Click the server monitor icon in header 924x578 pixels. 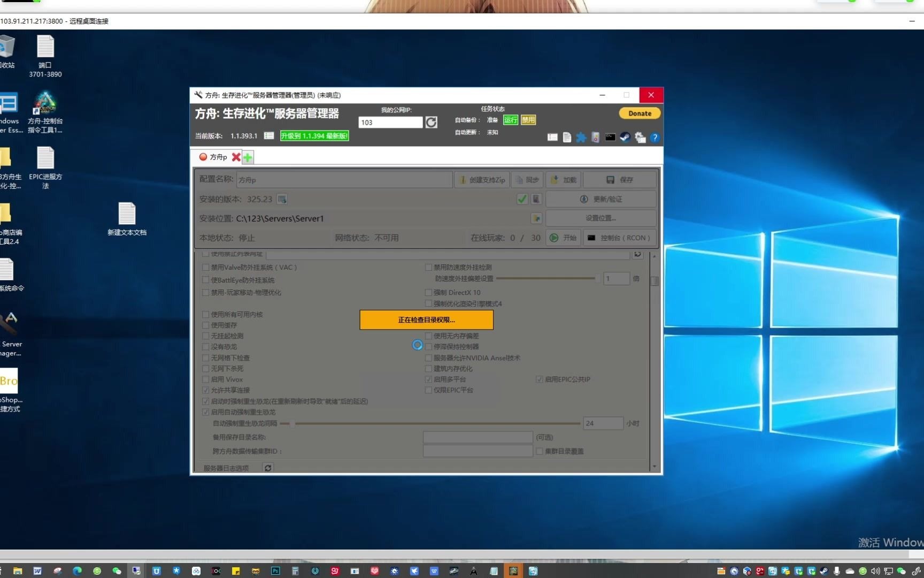(596, 138)
